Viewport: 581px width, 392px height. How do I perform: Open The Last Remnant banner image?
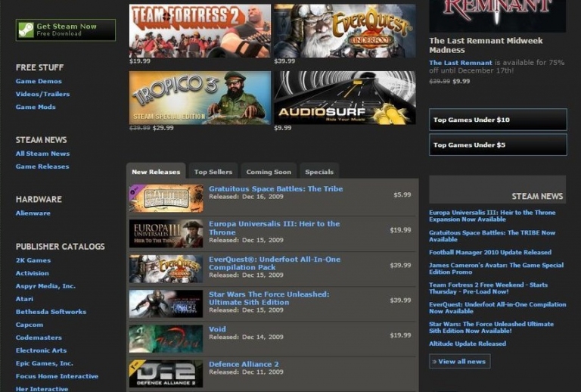[x=497, y=16]
